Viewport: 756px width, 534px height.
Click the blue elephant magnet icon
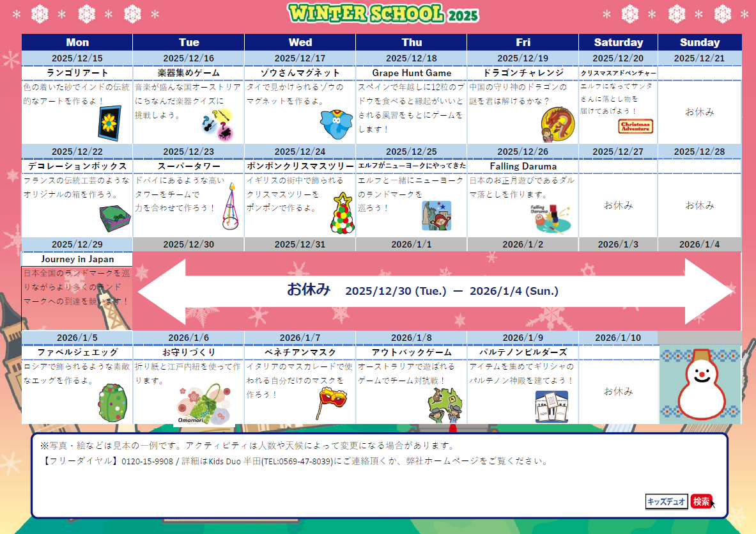(x=336, y=124)
